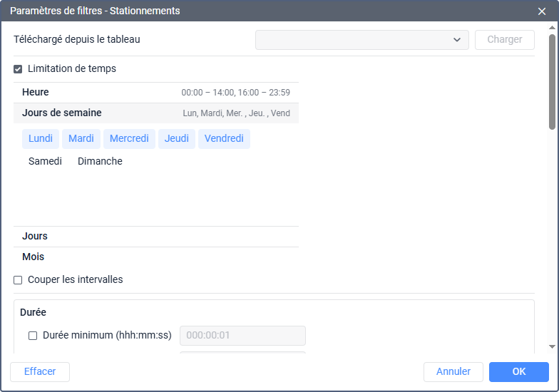Toggle the Mardi day chip
559x392 pixels.
point(81,138)
